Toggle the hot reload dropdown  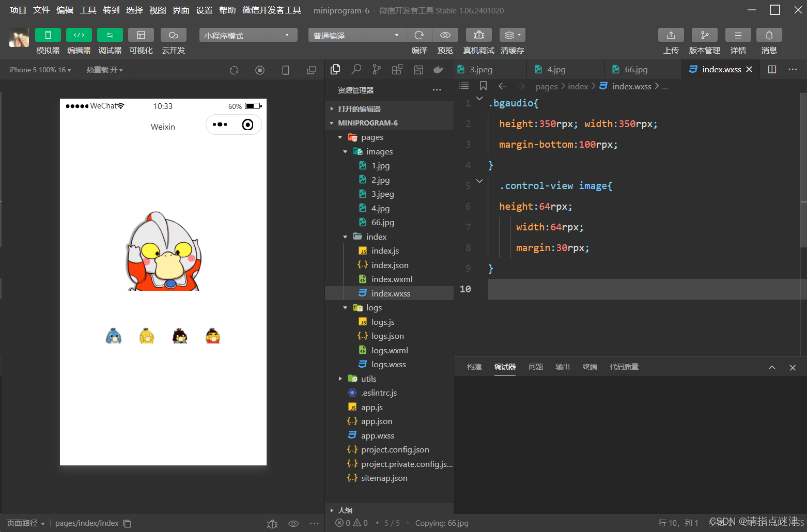click(104, 70)
